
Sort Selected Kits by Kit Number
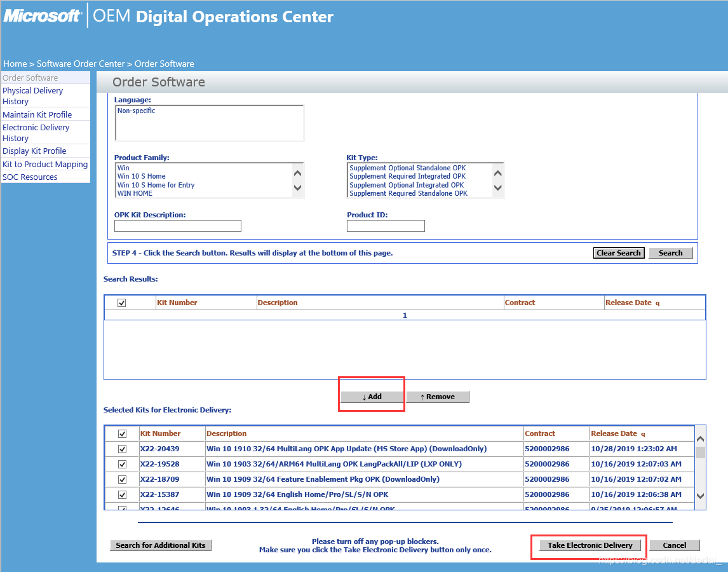click(x=160, y=433)
